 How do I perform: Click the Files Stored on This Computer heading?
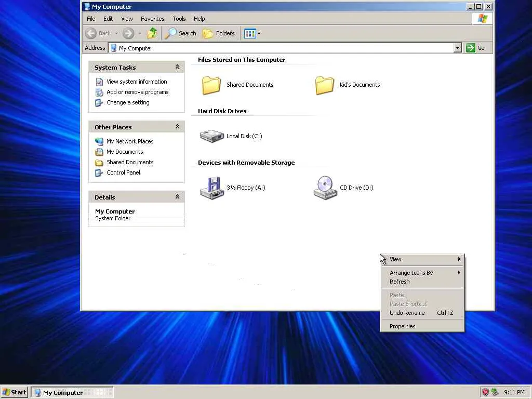[x=242, y=60]
